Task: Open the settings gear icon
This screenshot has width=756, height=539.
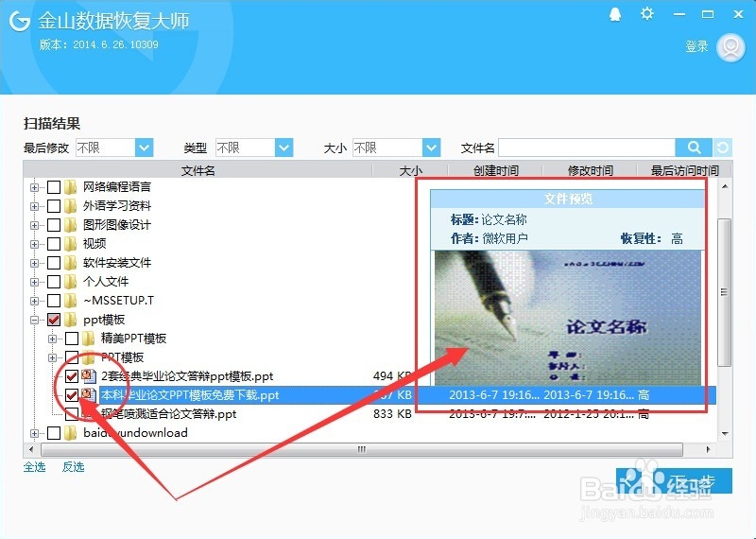Action: [x=646, y=13]
